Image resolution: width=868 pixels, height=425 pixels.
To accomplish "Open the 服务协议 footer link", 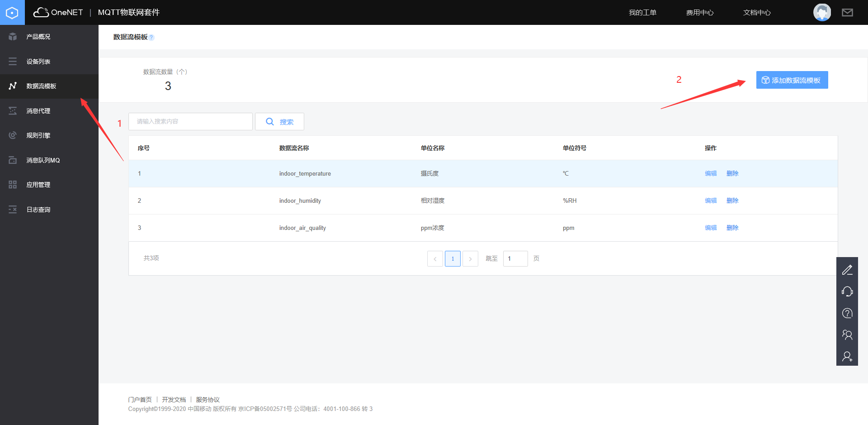I will pos(208,400).
